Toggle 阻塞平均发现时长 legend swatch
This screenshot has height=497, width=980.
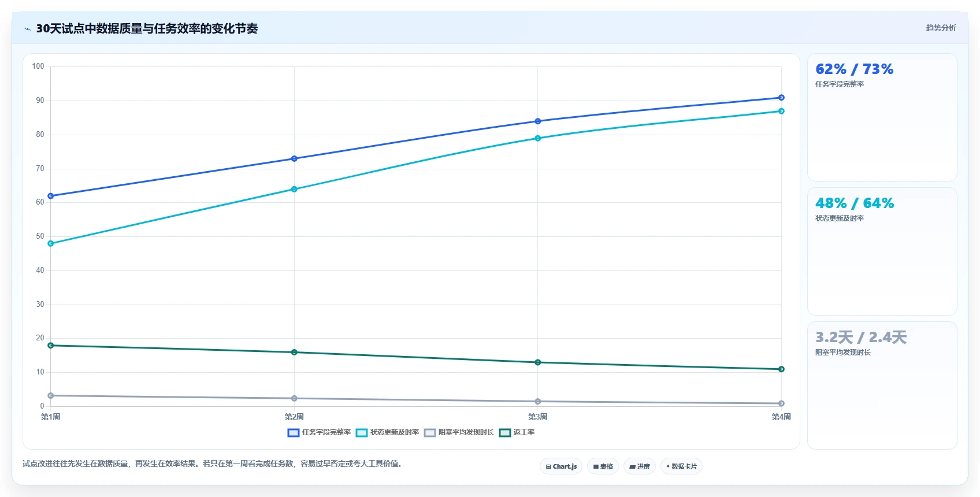(x=430, y=433)
